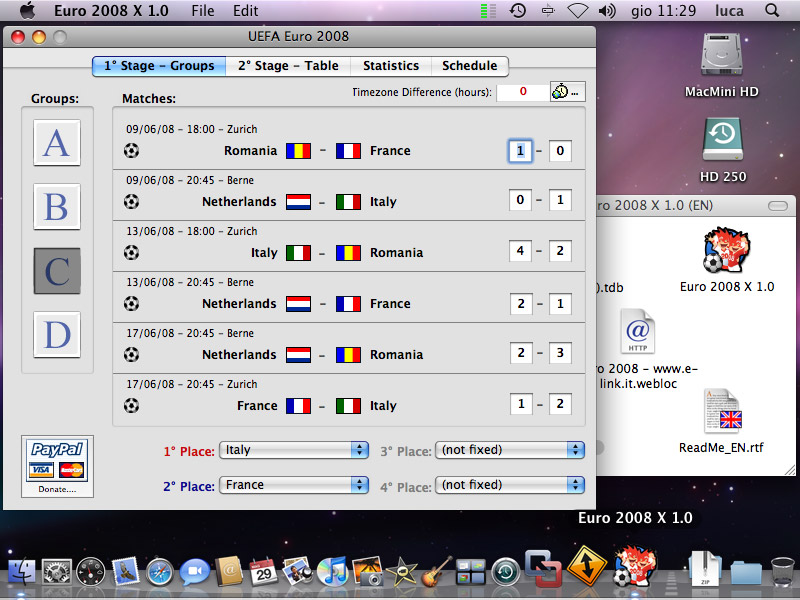Select Group D button
800x600 pixels.
tap(56, 334)
